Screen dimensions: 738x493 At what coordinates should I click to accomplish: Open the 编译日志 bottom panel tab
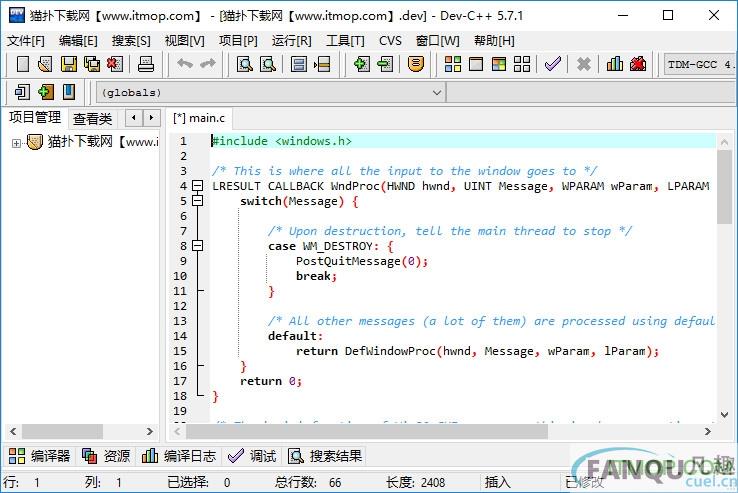tap(178, 456)
